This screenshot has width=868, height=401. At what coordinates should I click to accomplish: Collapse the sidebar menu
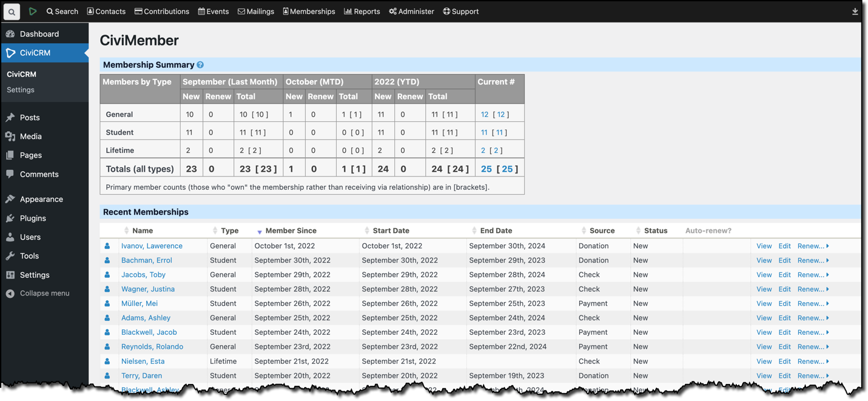pyautogui.click(x=44, y=293)
